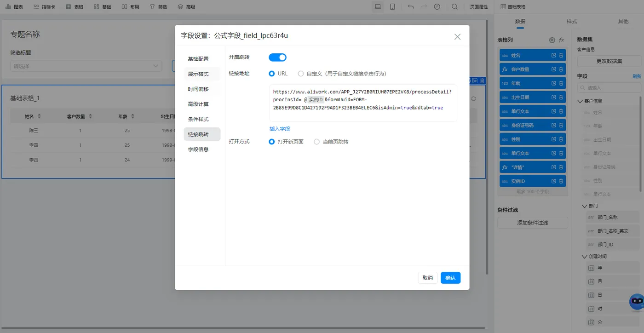
Task: Delete the 年龄 column in 表格列
Action: (561, 83)
